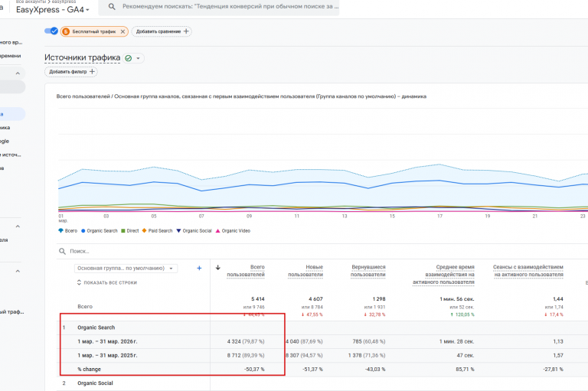Click Добавить фильтр button
The image size is (588, 391).
(71, 72)
